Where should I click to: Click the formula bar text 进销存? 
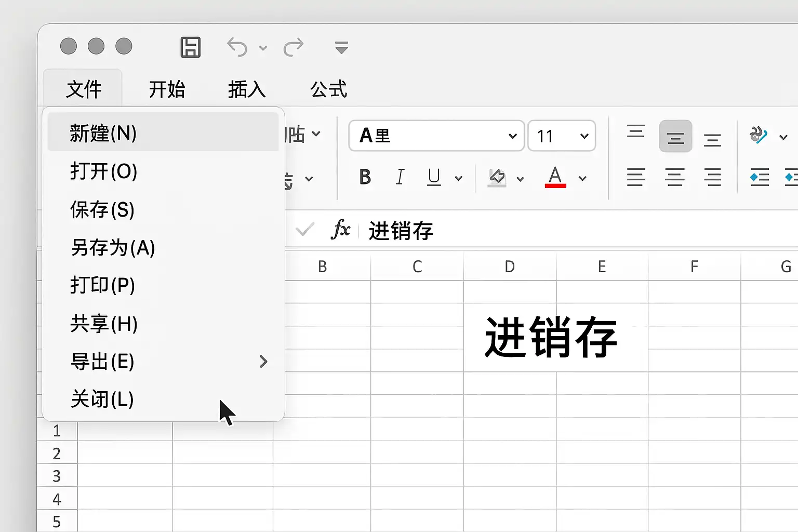pyautogui.click(x=401, y=231)
